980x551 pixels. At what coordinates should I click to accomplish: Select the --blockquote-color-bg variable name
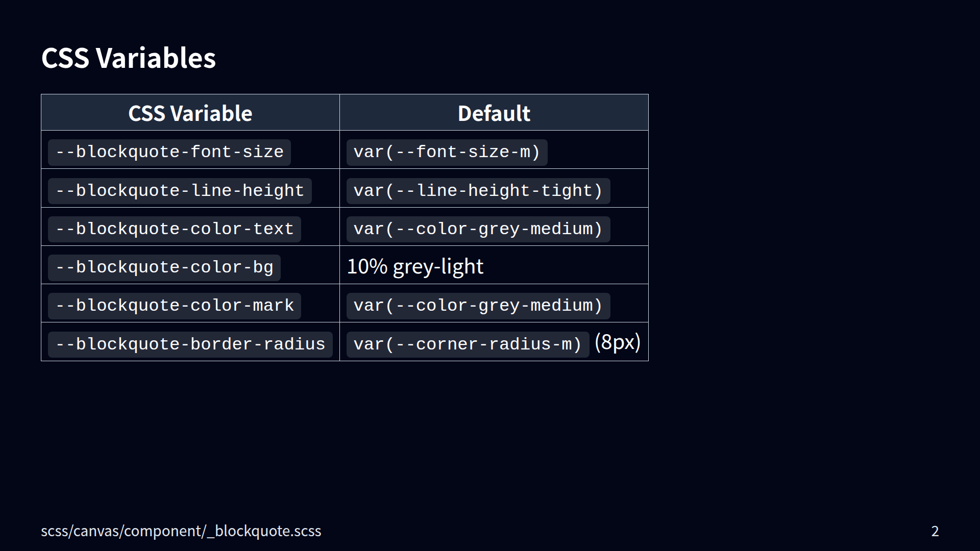click(164, 267)
